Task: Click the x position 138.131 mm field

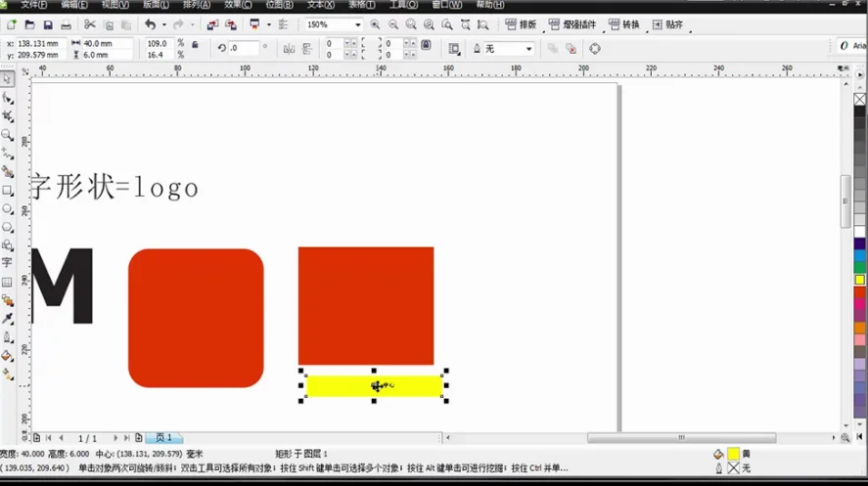Action: click(41, 43)
